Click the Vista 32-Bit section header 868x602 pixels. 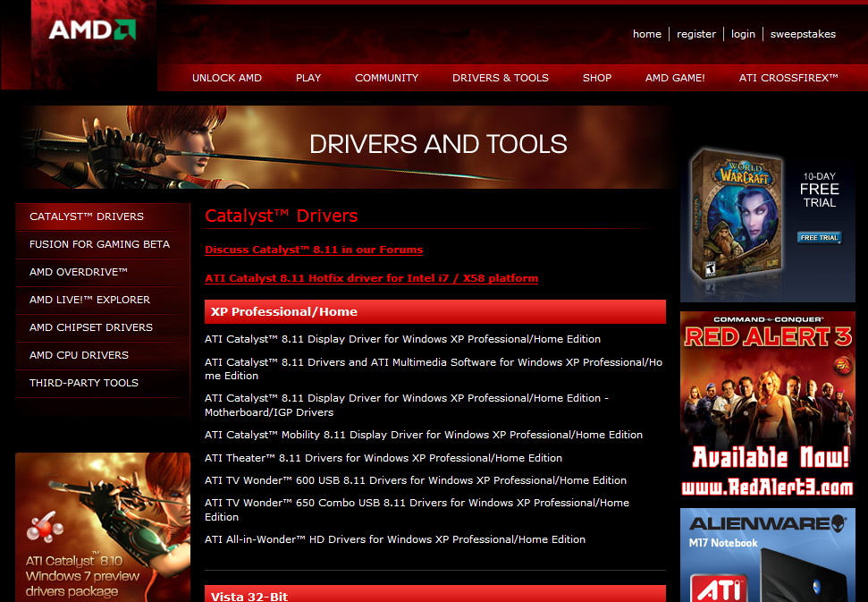tap(435, 594)
